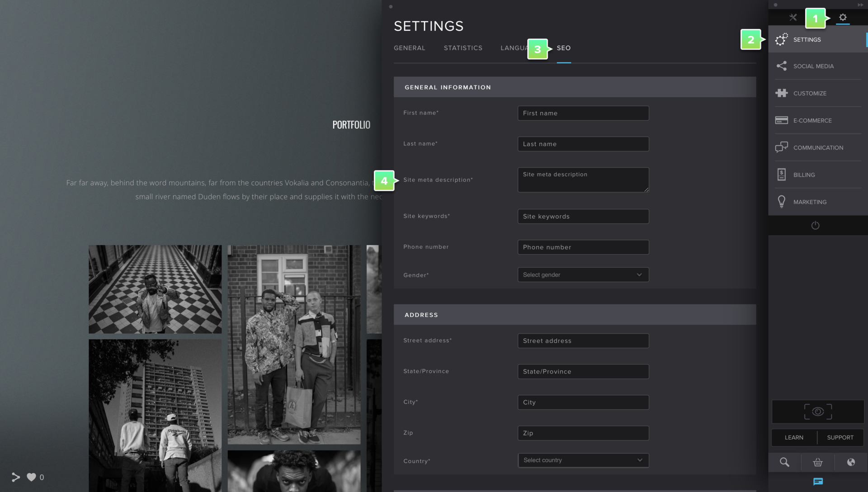Click the State/Province field
Screen dimensions: 868x492
pos(583,371)
